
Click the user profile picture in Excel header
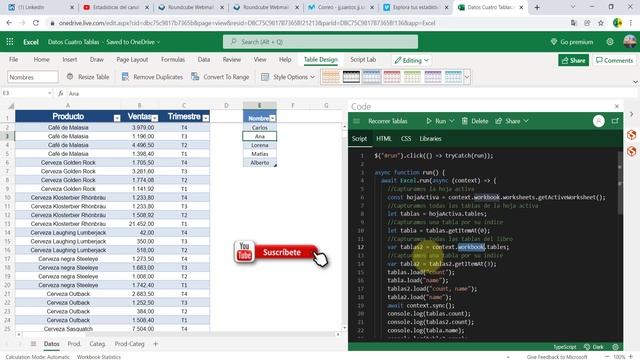[630, 42]
